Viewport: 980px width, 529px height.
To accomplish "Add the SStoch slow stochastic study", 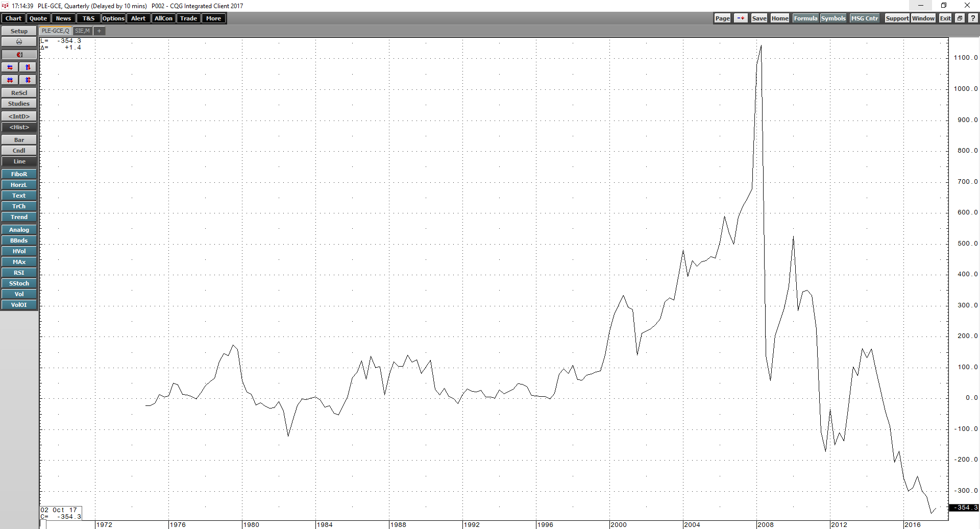I will click(x=19, y=283).
